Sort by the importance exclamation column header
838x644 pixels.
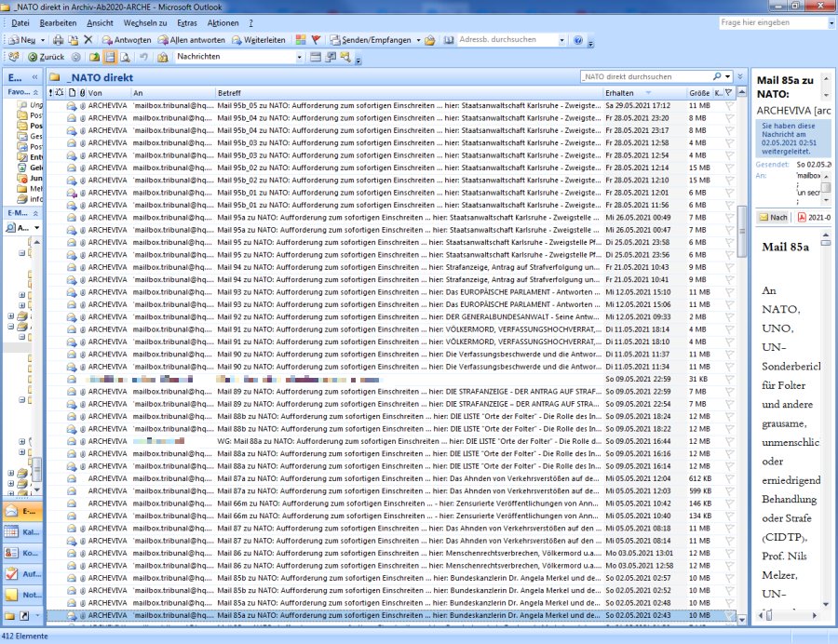(x=51, y=93)
